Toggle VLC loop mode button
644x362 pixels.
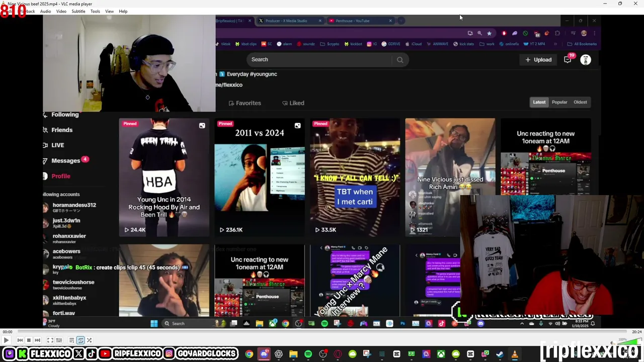pos(80,340)
